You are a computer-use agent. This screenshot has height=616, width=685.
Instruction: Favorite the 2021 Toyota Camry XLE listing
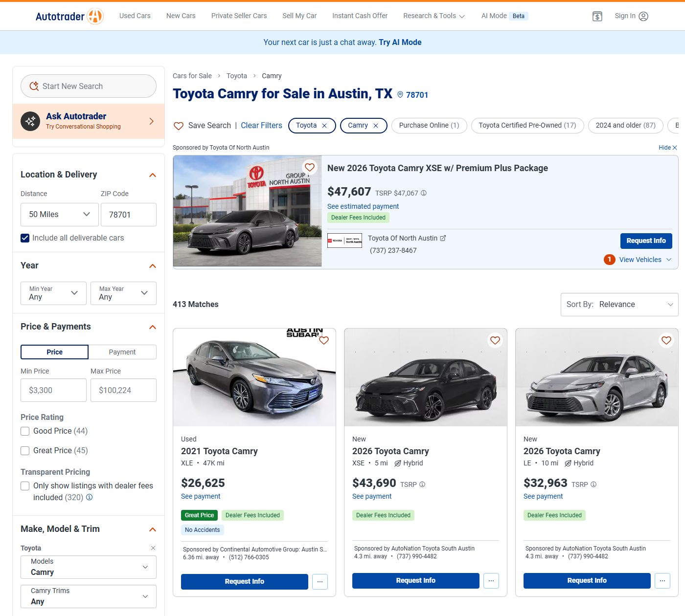click(x=324, y=340)
